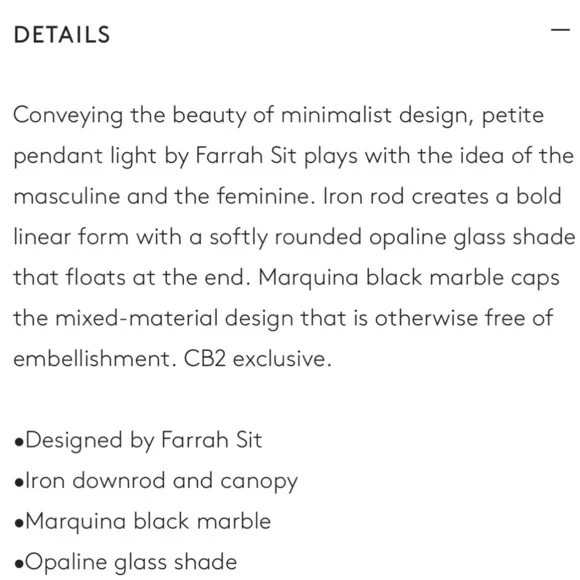Collapse the Details section with minus icon

click(560, 30)
